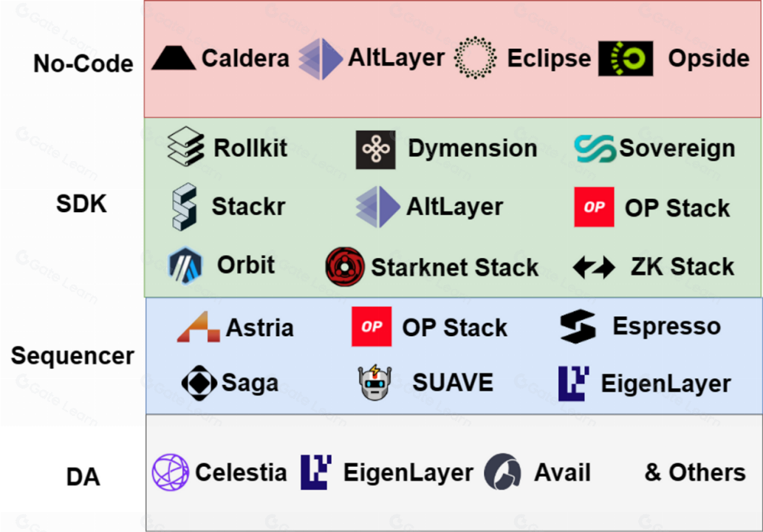Click the Sovereign text label
This screenshot has width=763, height=532.
pos(677,149)
